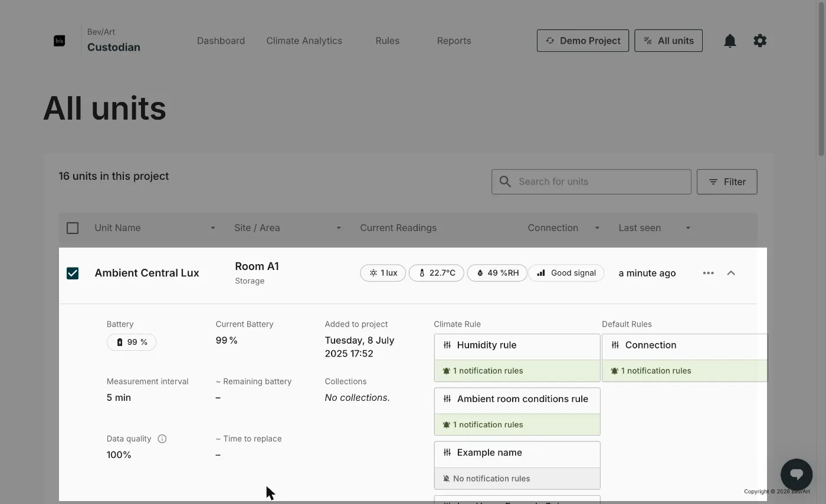Open the three-dot menu for Ambient Central Lux
The width and height of the screenshot is (826, 504).
coord(709,273)
